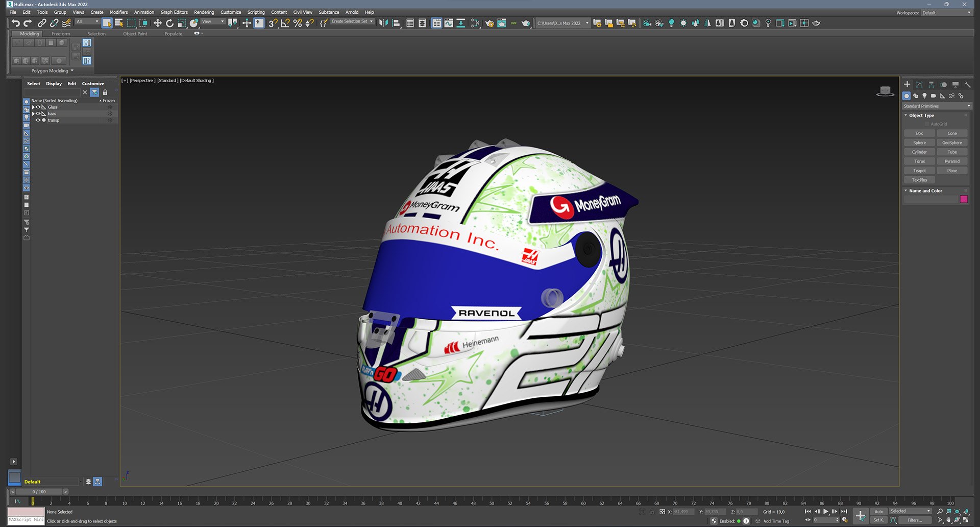
Task: Click the Redo arrow icon
Action: tap(28, 23)
